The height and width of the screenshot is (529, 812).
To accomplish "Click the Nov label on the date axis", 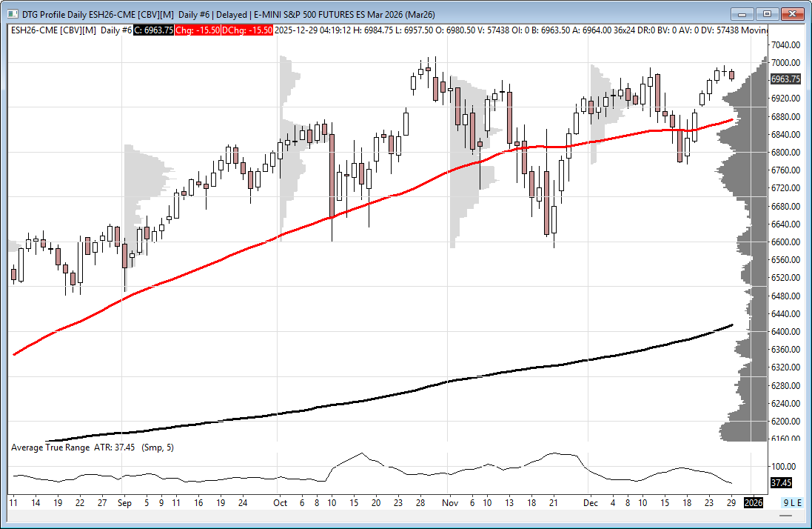I will [451, 502].
